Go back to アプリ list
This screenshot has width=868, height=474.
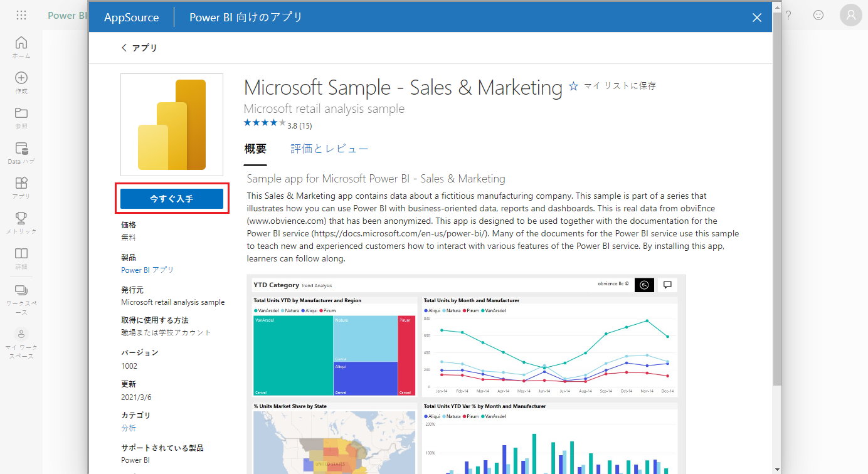pos(139,48)
